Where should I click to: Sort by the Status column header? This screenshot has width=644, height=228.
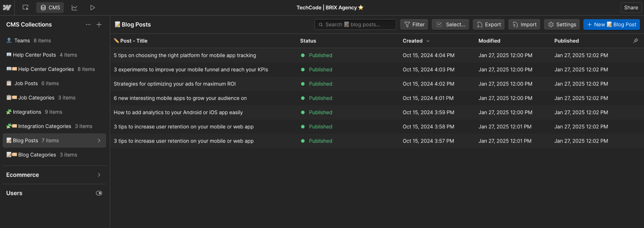(308, 40)
